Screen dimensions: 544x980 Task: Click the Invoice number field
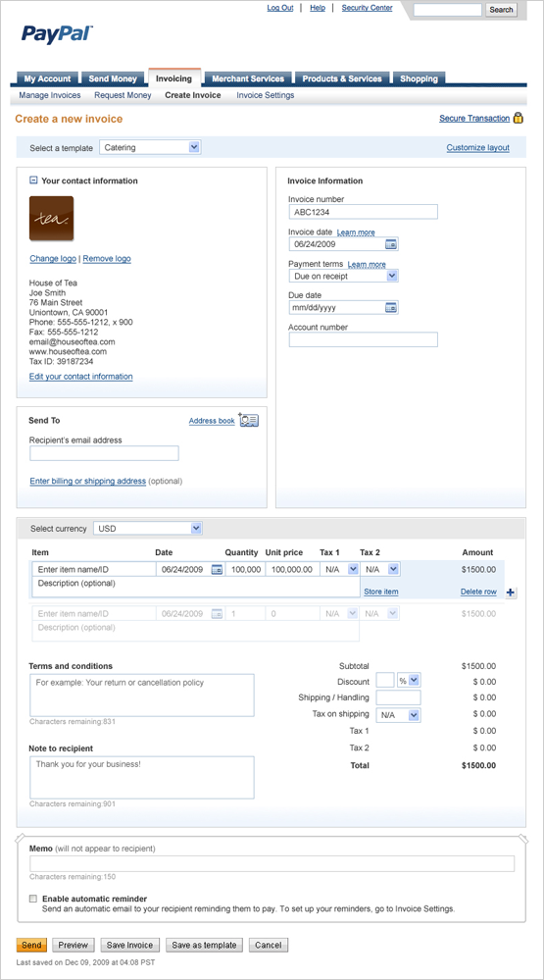tap(363, 212)
